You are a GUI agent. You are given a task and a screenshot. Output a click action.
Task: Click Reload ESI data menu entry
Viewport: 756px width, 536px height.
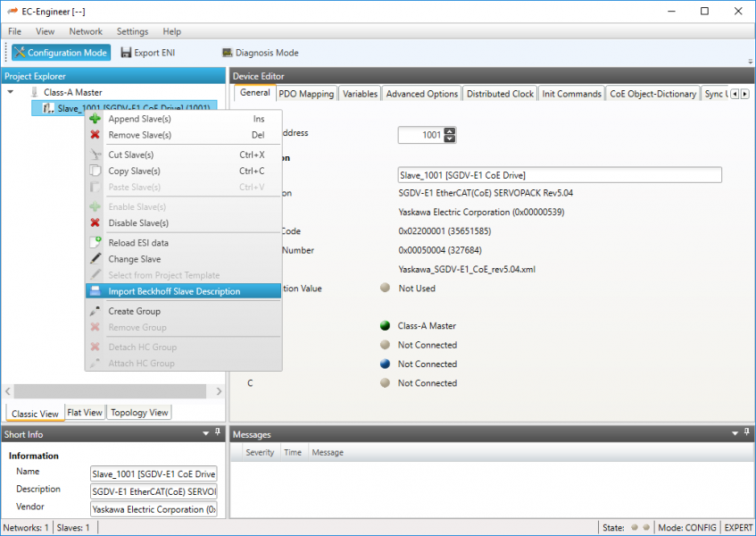coord(138,242)
